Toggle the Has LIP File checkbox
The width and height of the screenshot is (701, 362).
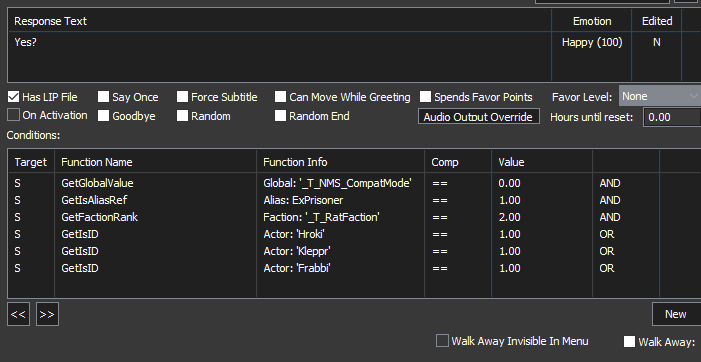coord(13,97)
